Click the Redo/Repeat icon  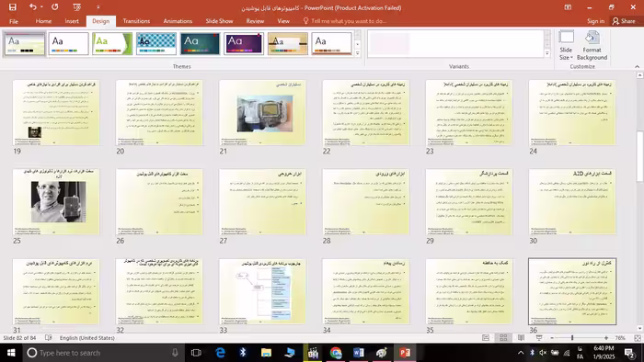(54, 7)
